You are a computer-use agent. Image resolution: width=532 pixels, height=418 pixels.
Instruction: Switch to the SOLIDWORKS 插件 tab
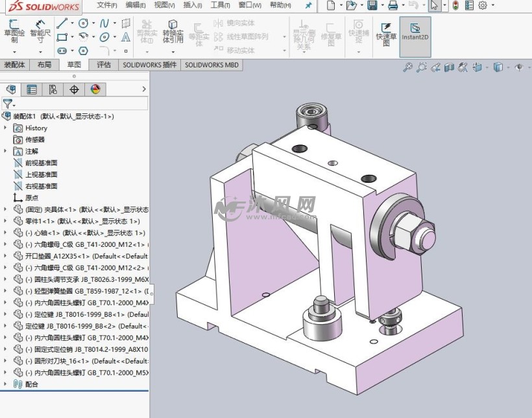coord(150,65)
